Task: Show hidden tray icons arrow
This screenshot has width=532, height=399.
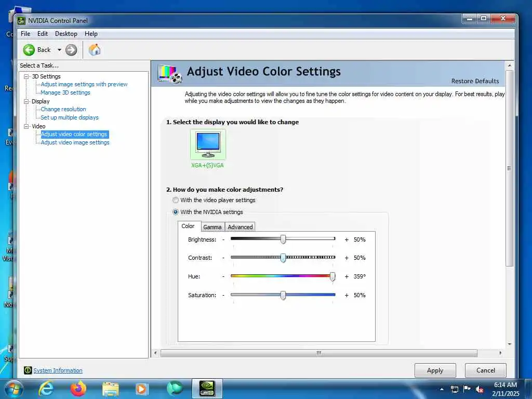Action: tap(442, 389)
